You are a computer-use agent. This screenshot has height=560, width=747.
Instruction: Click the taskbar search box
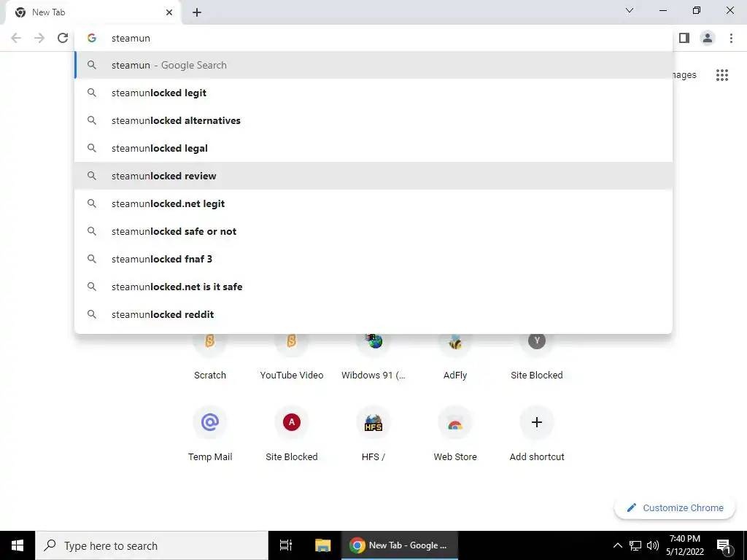click(x=152, y=545)
